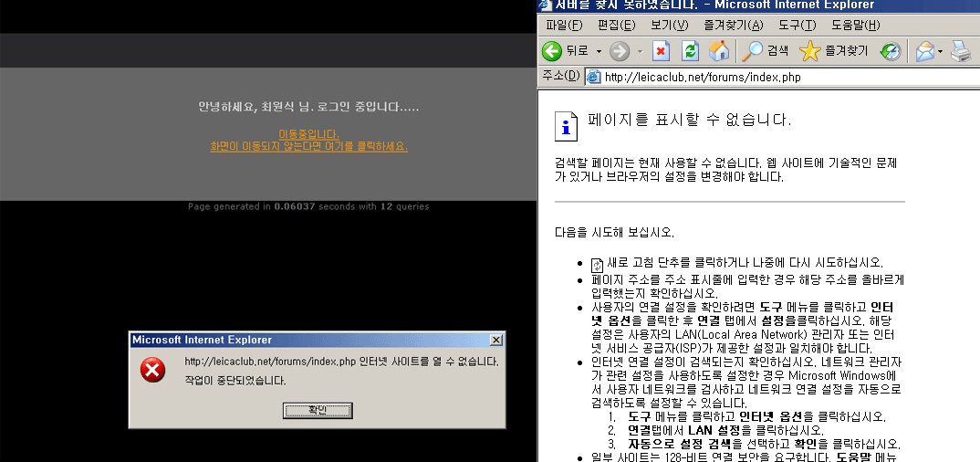
Task: Click the Forward arrow button
Action: 620,51
